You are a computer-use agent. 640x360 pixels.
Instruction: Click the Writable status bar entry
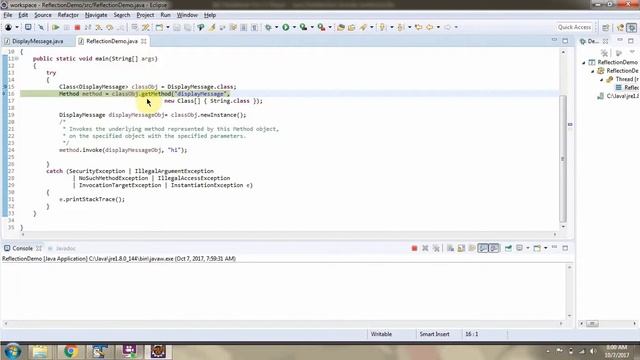coord(381,334)
